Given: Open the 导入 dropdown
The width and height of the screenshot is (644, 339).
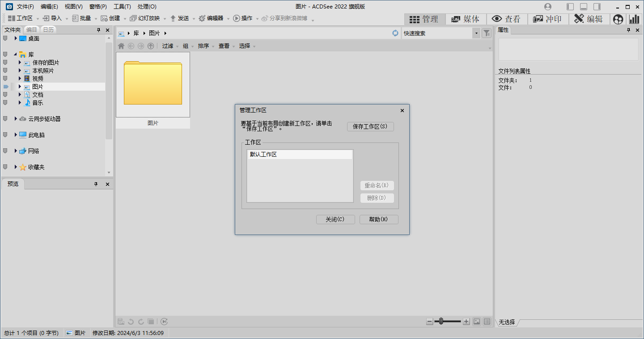Looking at the screenshot, I should pyautogui.click(x=67, y=19).
